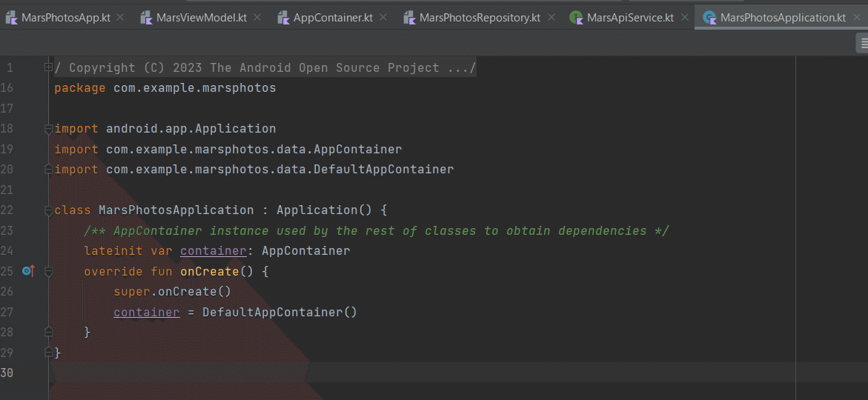Click the overrides gutter icon on line 25
This screenshot has width=868, height=400.
(x=28, y=271)
